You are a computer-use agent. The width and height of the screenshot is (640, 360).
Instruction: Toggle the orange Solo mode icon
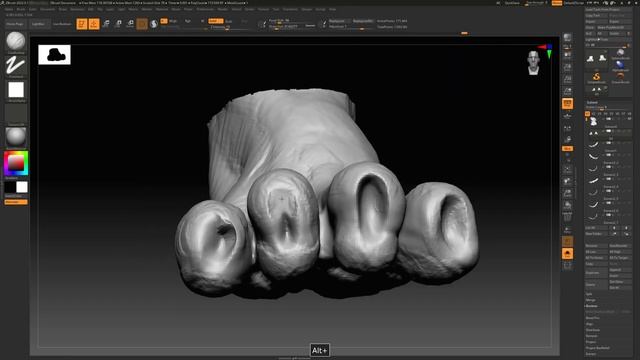click(567, 254)
